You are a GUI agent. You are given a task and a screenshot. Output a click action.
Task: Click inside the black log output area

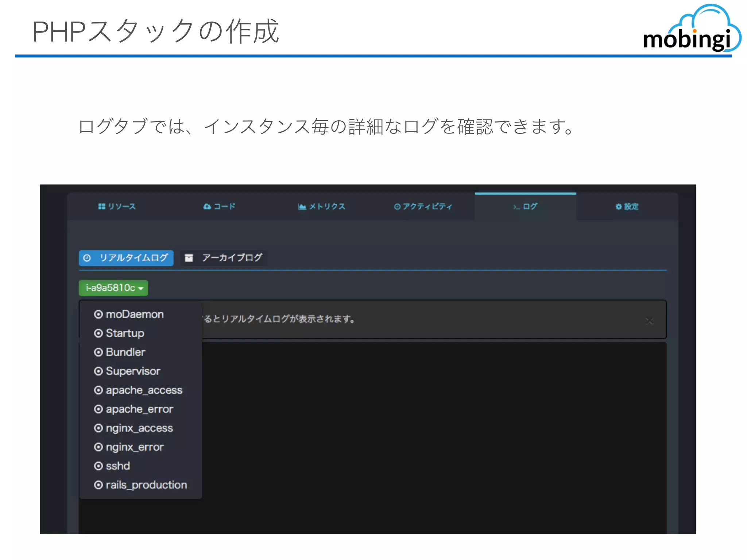coord(434,437)
